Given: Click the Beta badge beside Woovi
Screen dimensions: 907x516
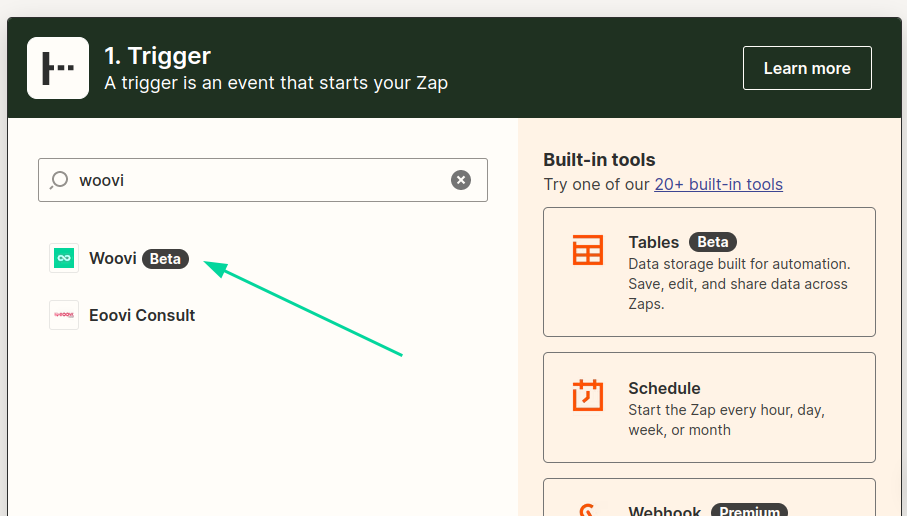Looking at the screenshot, I should (165, 259).
